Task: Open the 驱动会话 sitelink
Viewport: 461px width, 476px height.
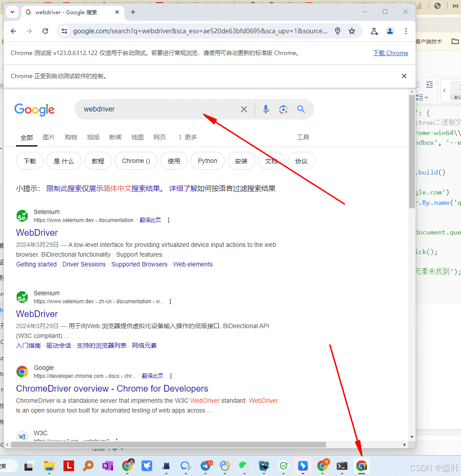Action: (59, 346)
